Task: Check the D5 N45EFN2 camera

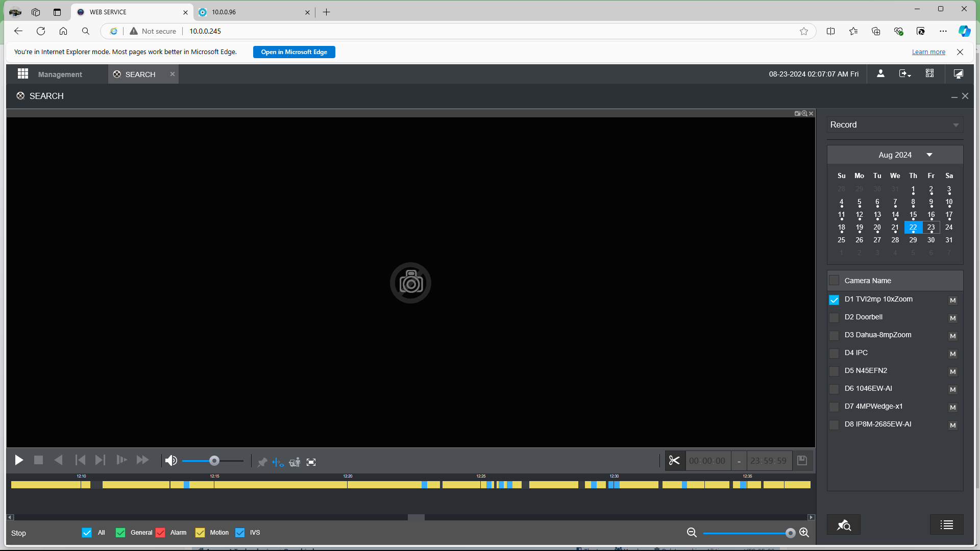Action: point(834,371)
